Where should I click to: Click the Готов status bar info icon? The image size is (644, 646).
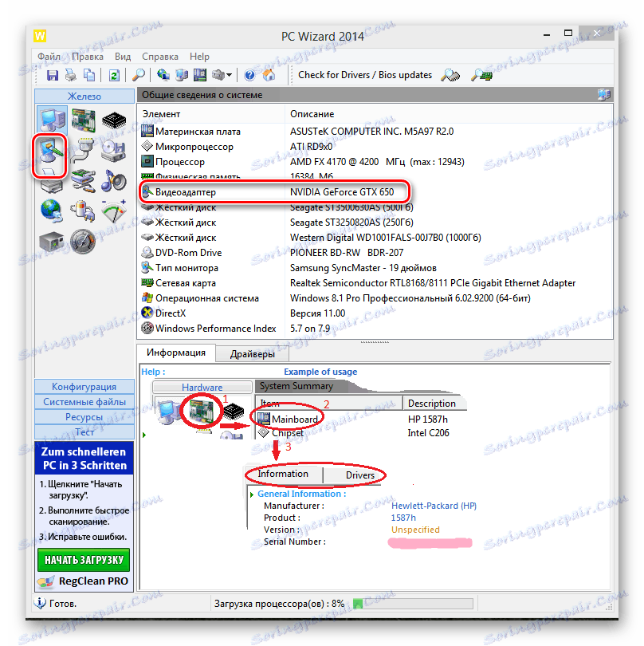pyautogui.click(x=40, y=603)
